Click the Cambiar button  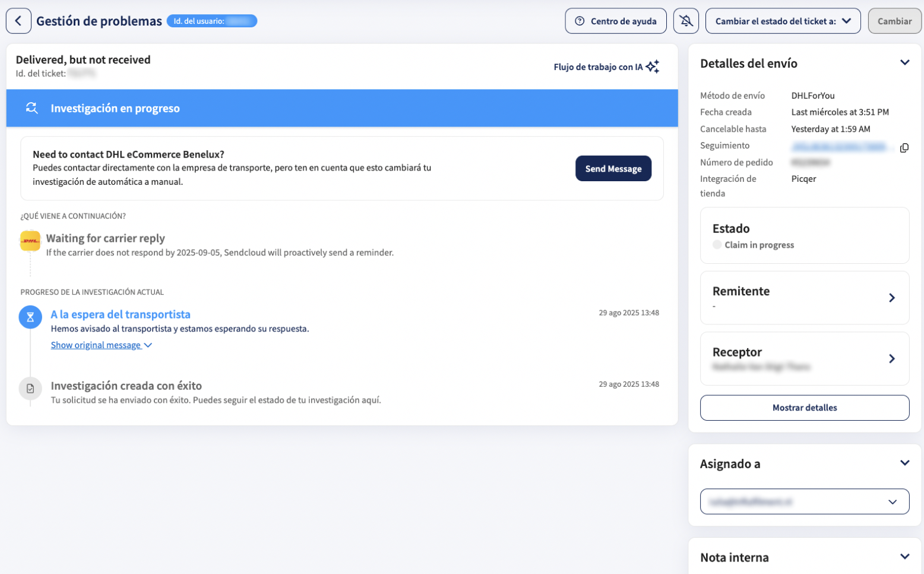[x=894, y=21]
